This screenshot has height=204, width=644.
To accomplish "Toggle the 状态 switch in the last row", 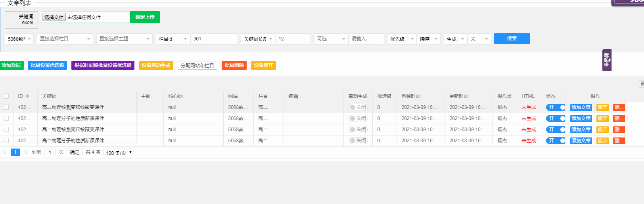I will 555,141.
